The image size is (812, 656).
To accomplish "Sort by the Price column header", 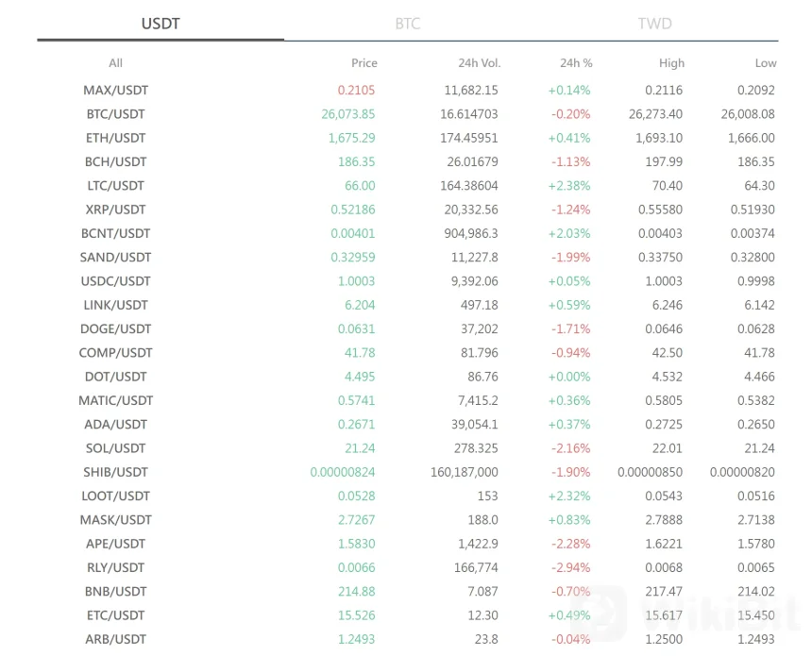I will pos(364,63).
